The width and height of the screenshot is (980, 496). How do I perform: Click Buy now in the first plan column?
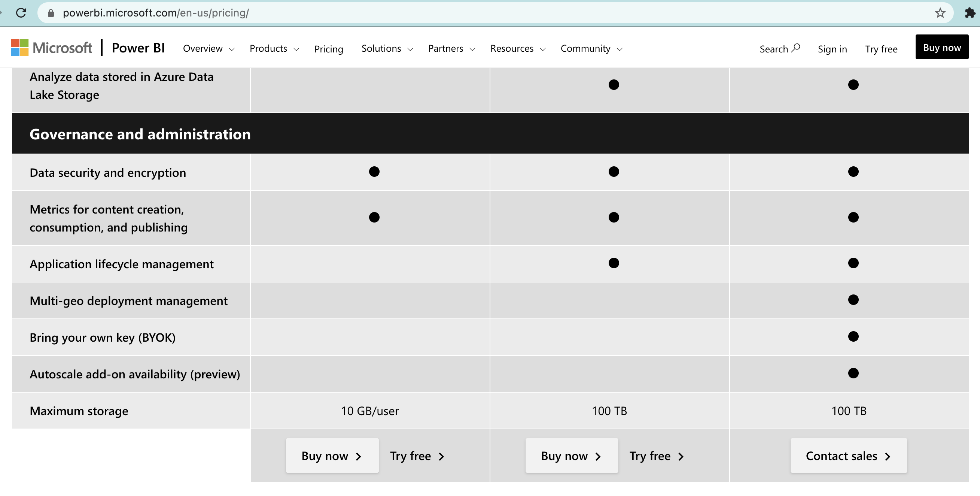(x=332, y=456)
